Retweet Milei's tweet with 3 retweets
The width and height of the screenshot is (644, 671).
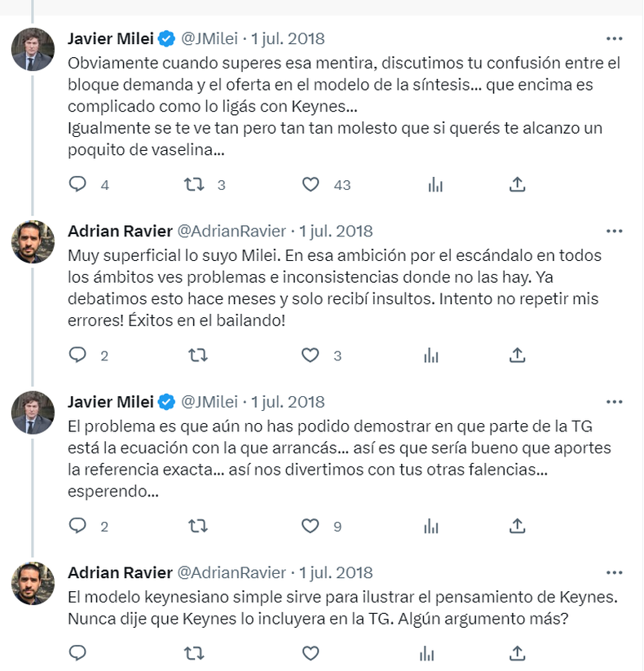coord(195,184)
